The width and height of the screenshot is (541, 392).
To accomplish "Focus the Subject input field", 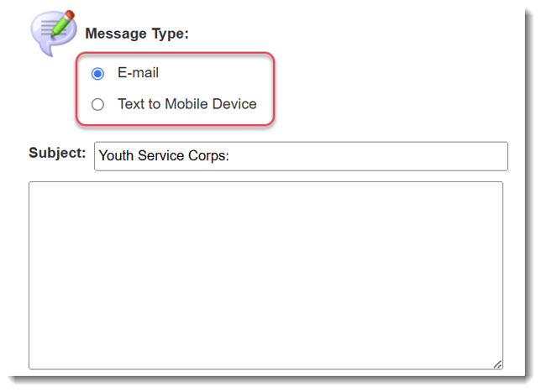I will [301, 156].
